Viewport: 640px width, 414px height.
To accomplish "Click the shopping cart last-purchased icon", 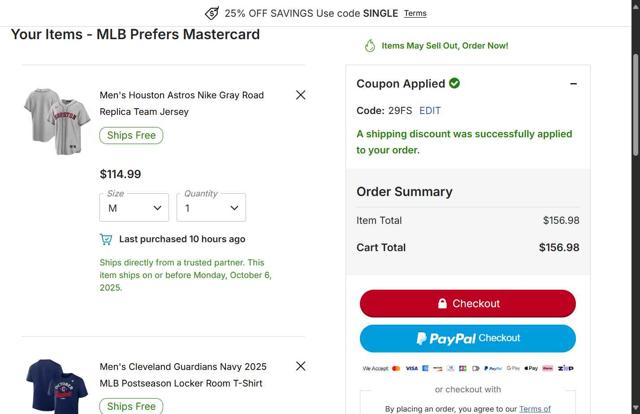I will pyautogui.click(x=106, y=239).
